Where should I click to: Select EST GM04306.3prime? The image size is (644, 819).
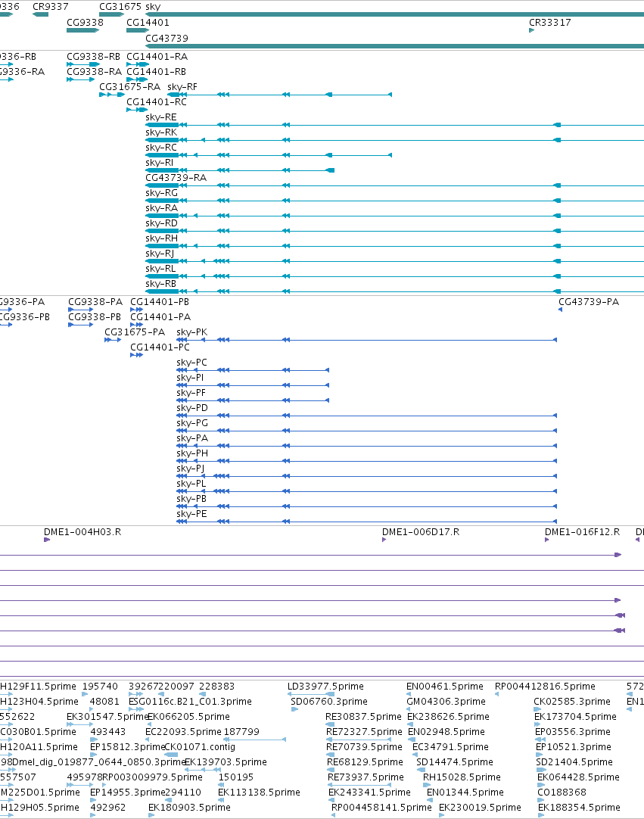click(446, 702)
